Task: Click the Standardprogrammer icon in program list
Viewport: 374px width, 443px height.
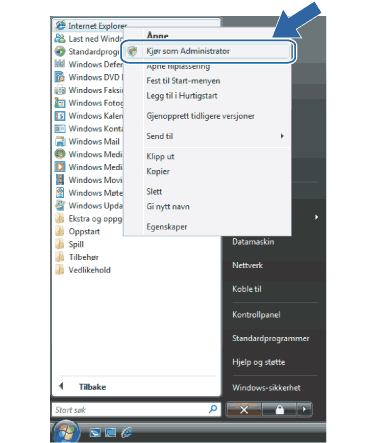Action: pos(60,51)
